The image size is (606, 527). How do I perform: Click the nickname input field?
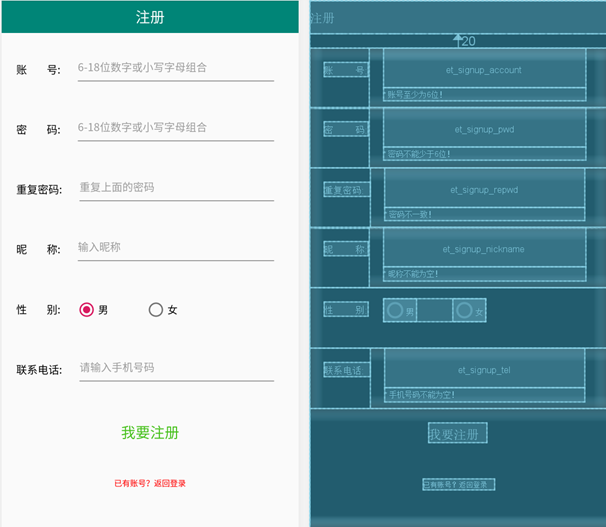coord(176,249)
